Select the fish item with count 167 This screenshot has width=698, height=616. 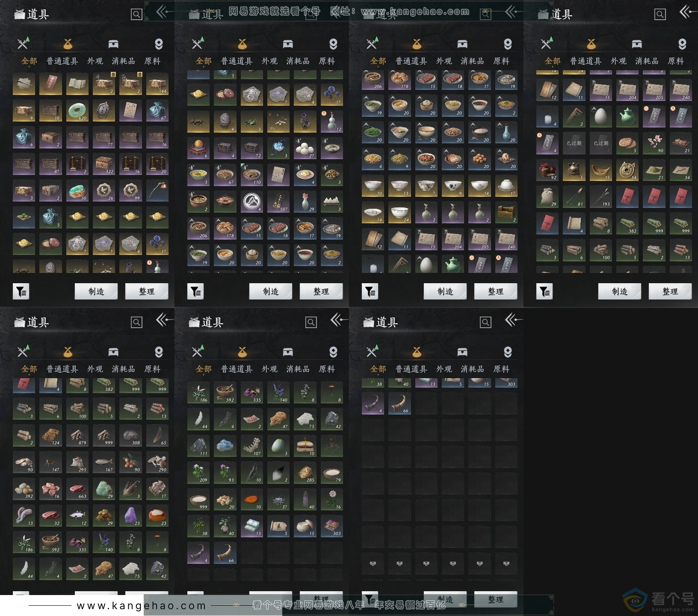104,462
